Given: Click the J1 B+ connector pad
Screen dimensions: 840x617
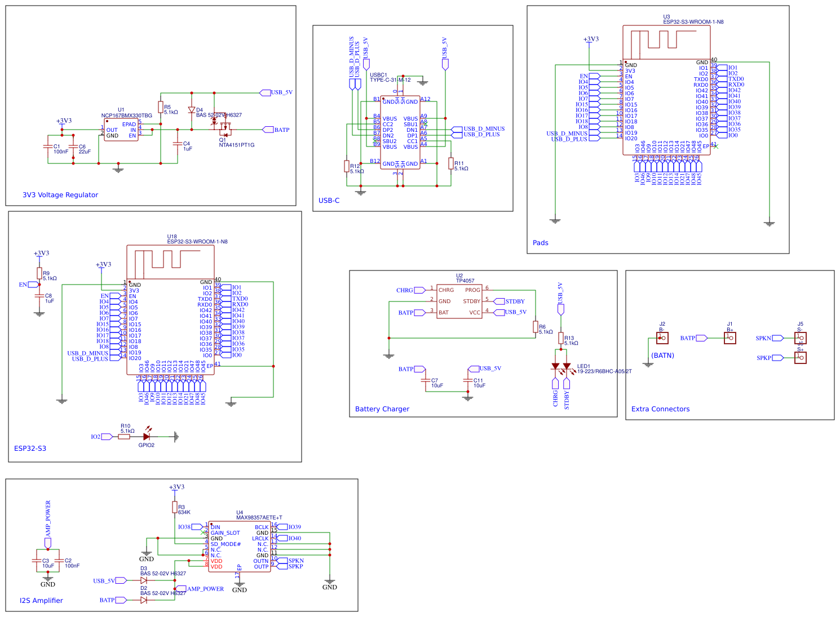Looking at the screenshot, I should click(730, 338).
